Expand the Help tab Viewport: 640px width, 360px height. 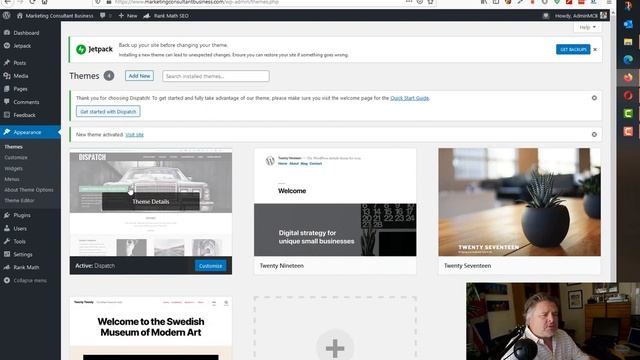pyautogui.click(x=587, y=27)
